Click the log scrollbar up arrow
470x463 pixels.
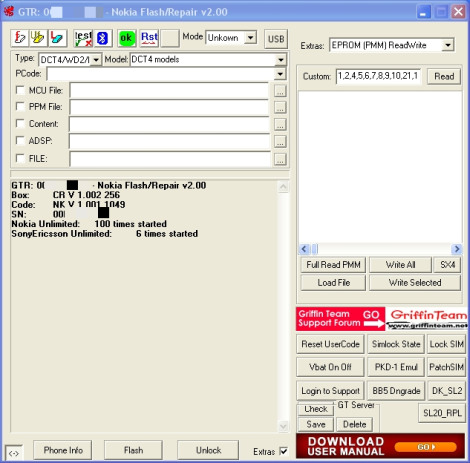283,187
